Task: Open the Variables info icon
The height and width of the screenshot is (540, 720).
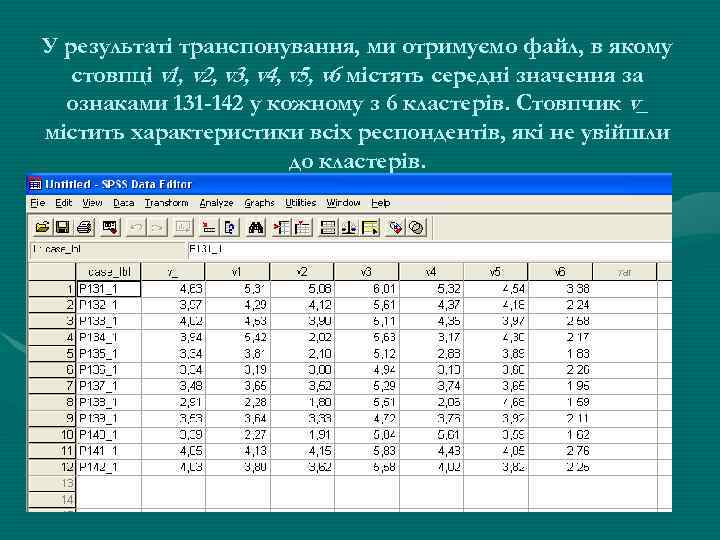Action: tap(230, 227)
